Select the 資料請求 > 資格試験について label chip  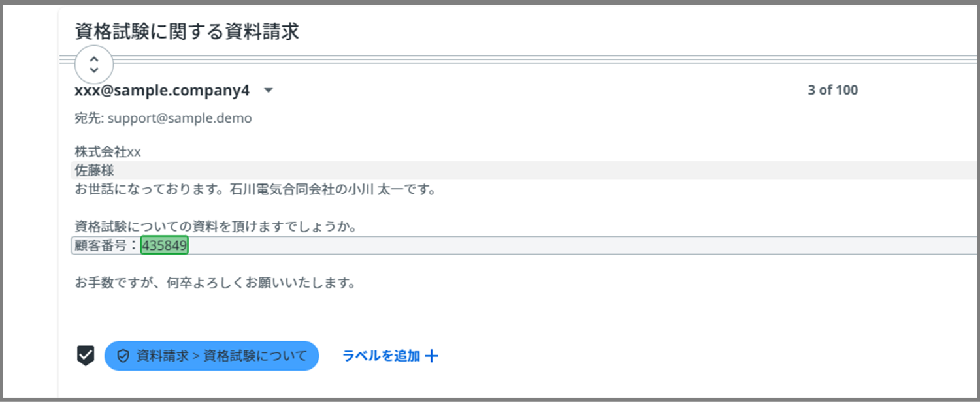click(212, 356)
